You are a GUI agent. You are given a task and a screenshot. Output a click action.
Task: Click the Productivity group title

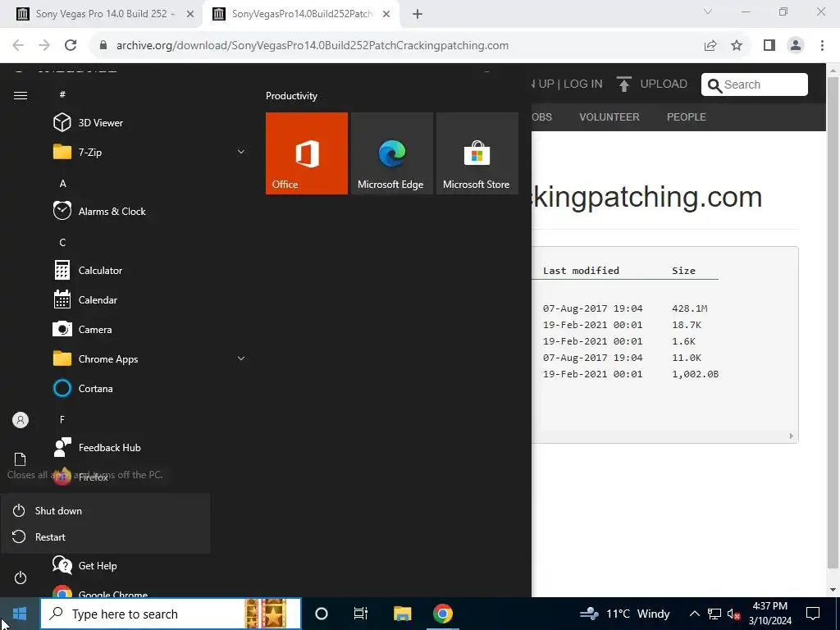(x=291, y=96)
